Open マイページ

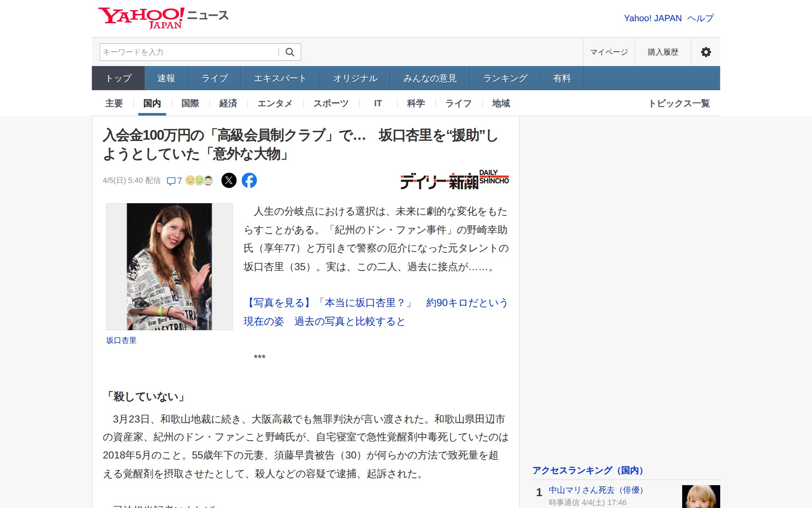coord(609,52)
